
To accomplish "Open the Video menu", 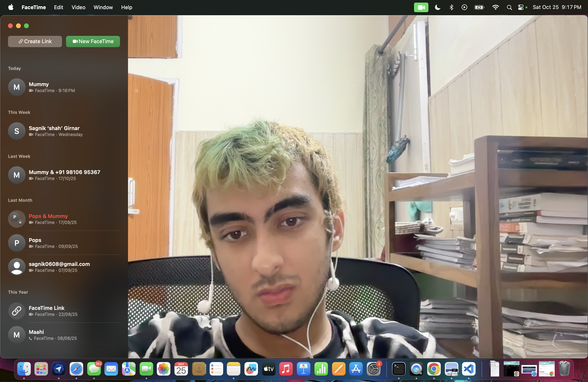I will click(x=78, y=7).
